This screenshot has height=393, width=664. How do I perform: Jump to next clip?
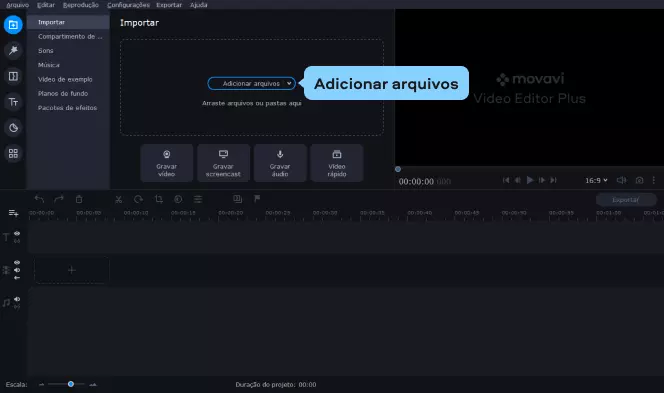[x=553, y=180]
